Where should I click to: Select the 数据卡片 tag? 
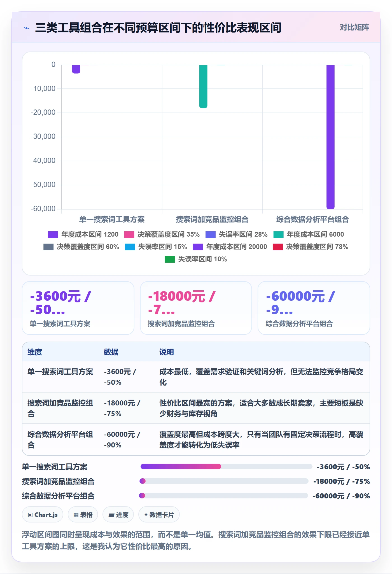tap(159, 515)
